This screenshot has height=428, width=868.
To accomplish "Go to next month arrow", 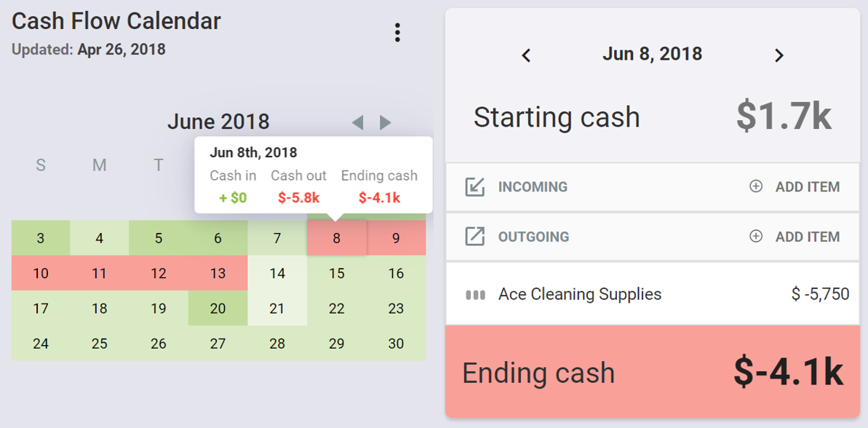I will tap(386, 123).
